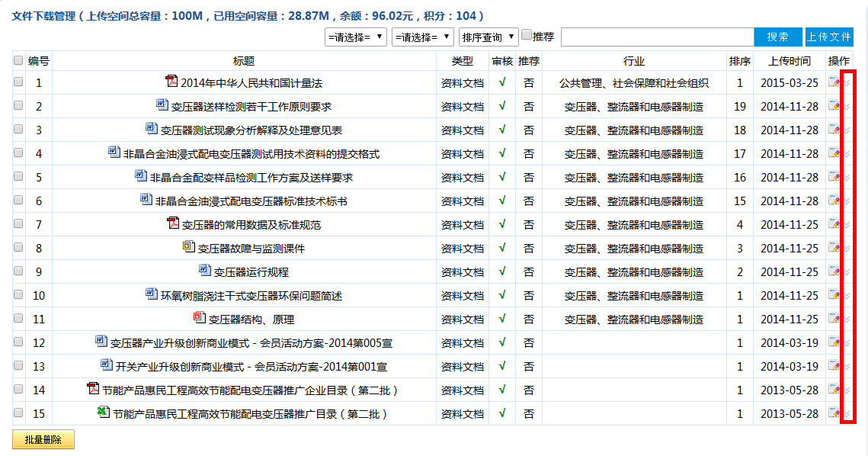The image size is (868, 456).
Task: Click the Word icon beside 变压器送样检测若干工作原则要求
Action: [162, 105]
